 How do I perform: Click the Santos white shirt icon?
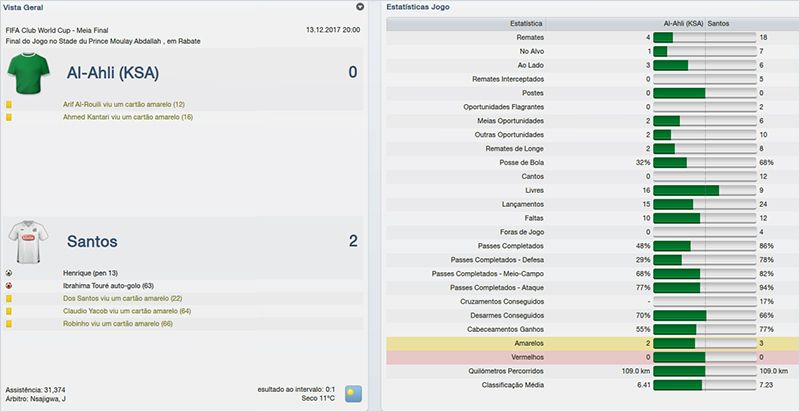click(29, 241)
